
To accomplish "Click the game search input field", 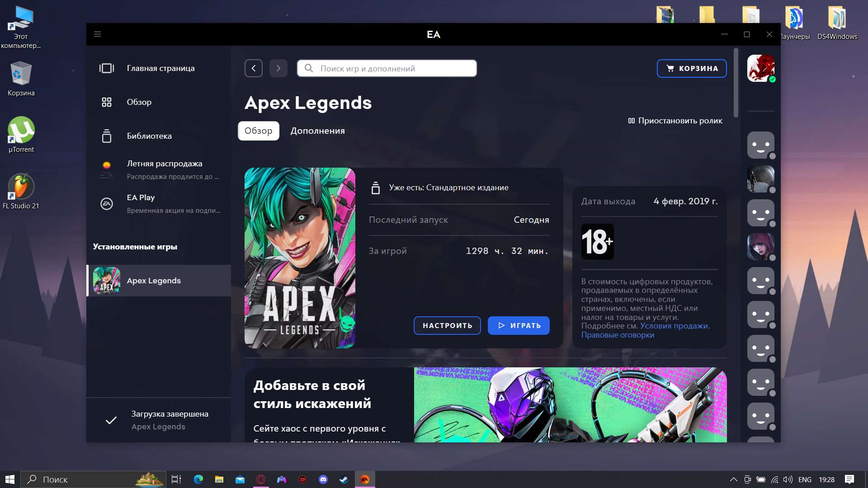I will coord(387,68).
